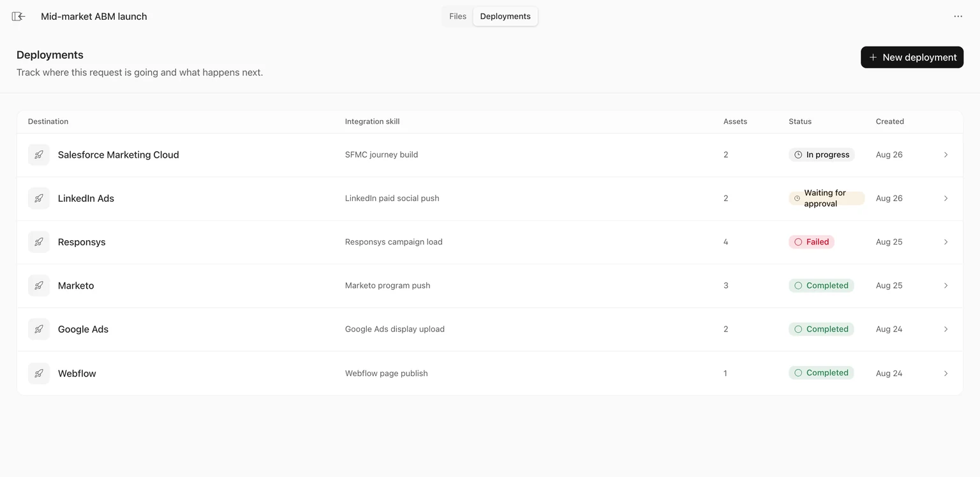Image resolution: width=980 pixels, height=477 pixels.
Task: Click Webflow's Completed status badge
Action: [821, 373]
